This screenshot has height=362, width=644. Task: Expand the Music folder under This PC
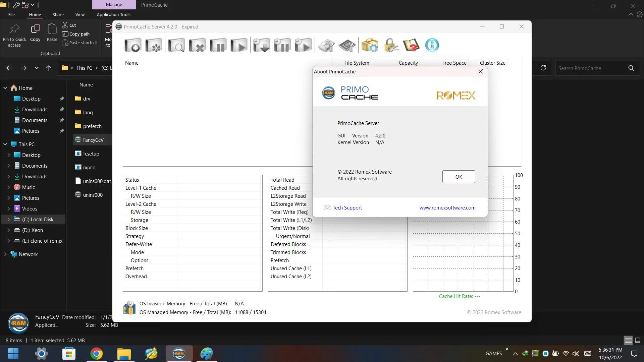pos(8,187)
